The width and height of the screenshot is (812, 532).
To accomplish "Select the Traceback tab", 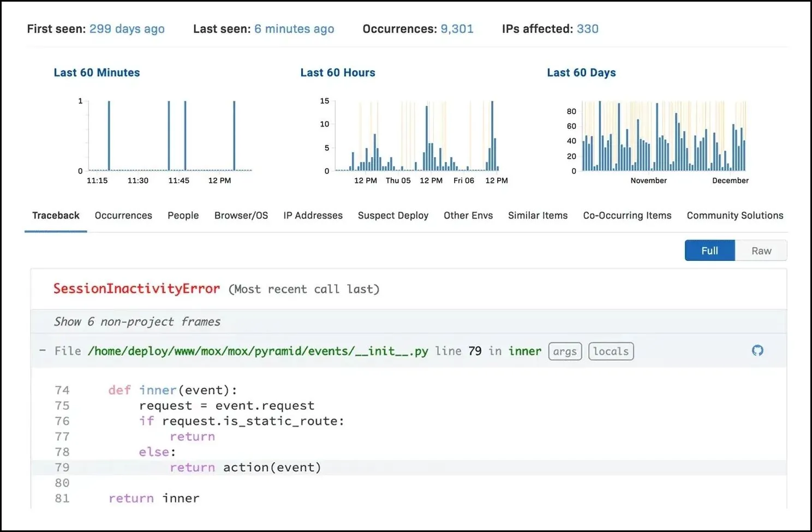I will point(56,216).
